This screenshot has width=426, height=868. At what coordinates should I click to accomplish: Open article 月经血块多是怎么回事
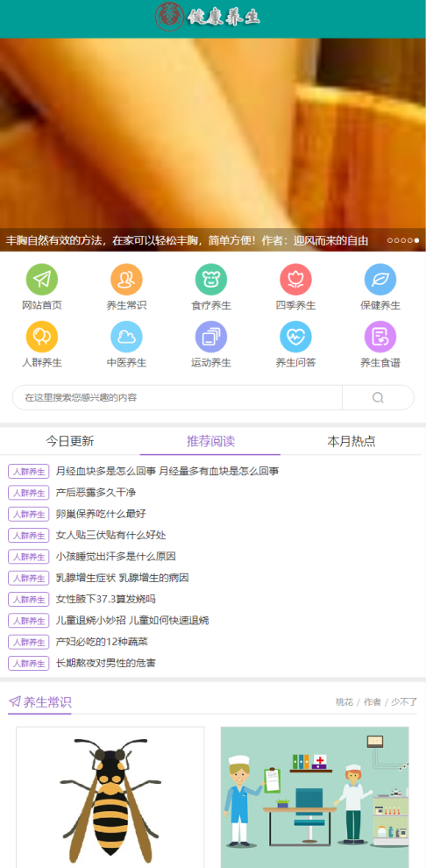point(167,471)
